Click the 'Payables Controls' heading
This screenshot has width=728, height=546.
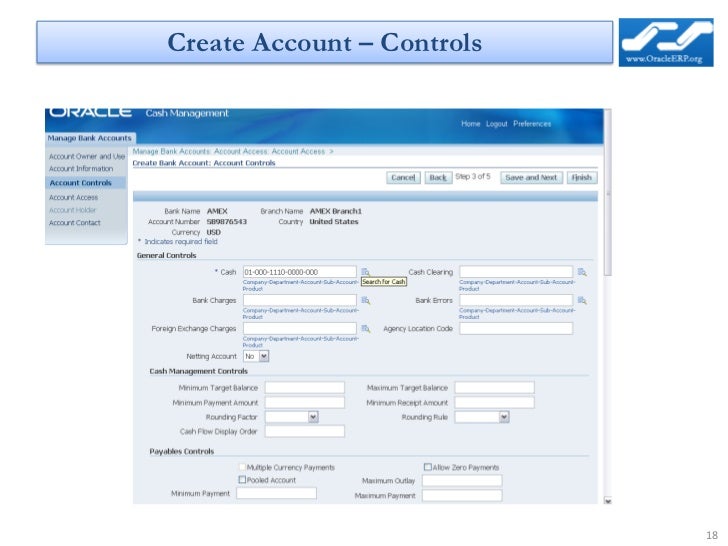pyautogui.click(x=182, y=451)
